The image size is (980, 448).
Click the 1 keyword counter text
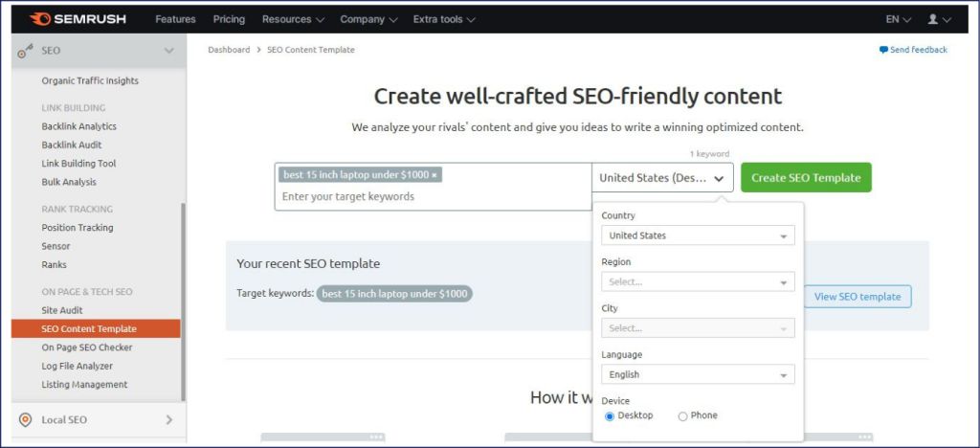(709, 154)
